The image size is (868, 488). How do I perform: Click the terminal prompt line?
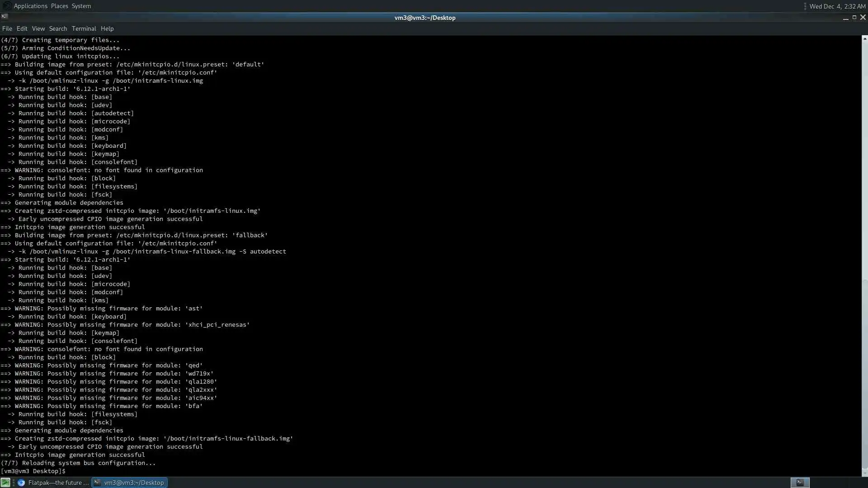[34, 471]
